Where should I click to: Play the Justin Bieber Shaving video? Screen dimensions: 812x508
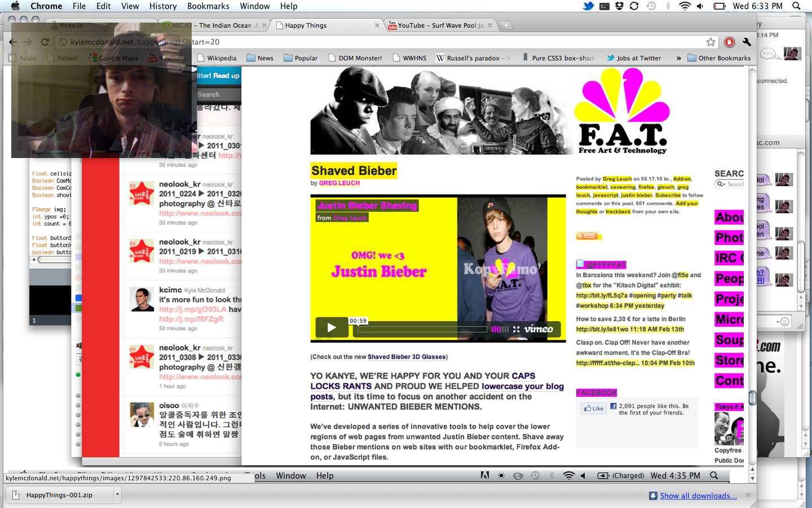331,328
